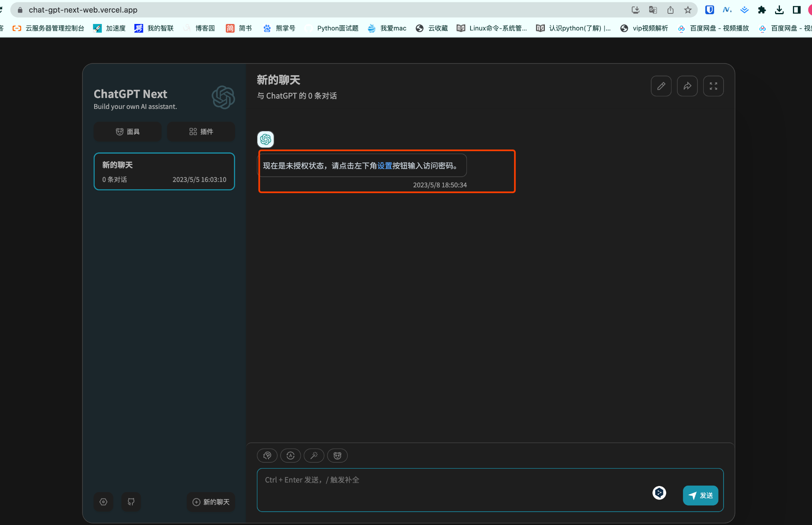Open the browser extensions puzzle icon
Image resolution: width=812 pixels, height=525 pixels.
click(762, 10)
